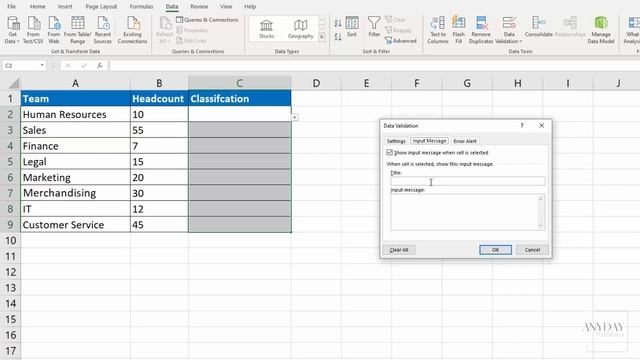
Task: Switch to the Page Layout tab
Action: pos(101,7)
